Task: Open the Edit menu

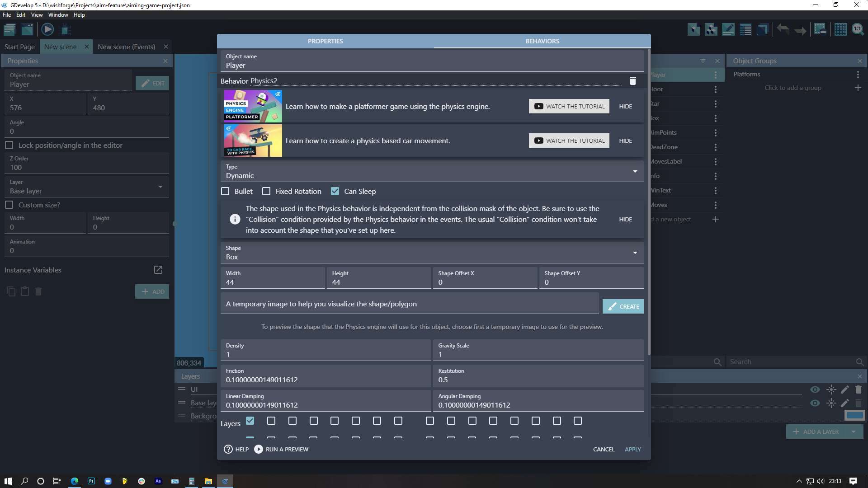Action: (x=21, y=14)
